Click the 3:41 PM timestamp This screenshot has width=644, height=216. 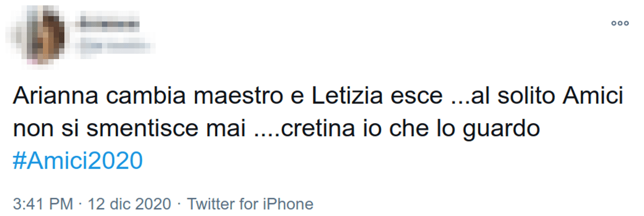pos(42,204)
